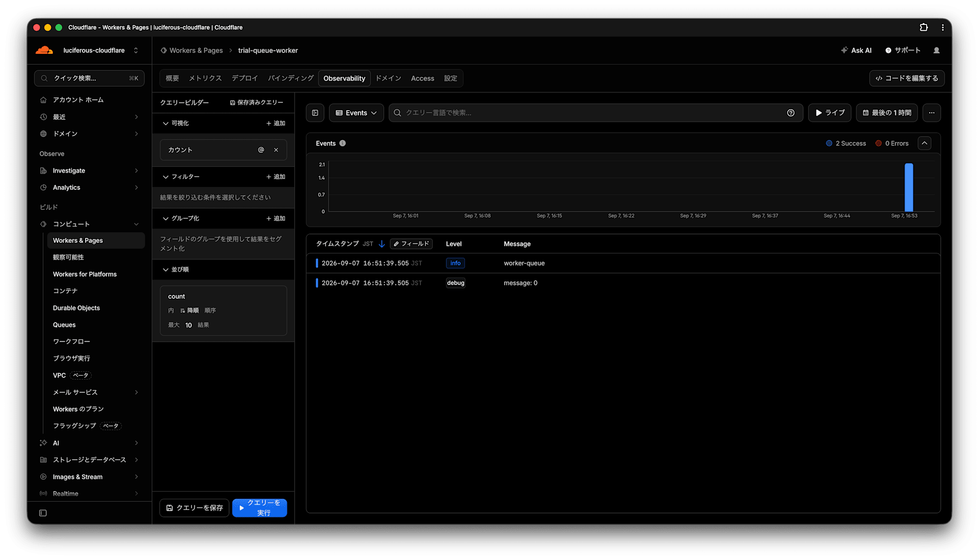The image size is (979, 560).
Task: Open Queues in the sidebar
Action: [64, 325]
